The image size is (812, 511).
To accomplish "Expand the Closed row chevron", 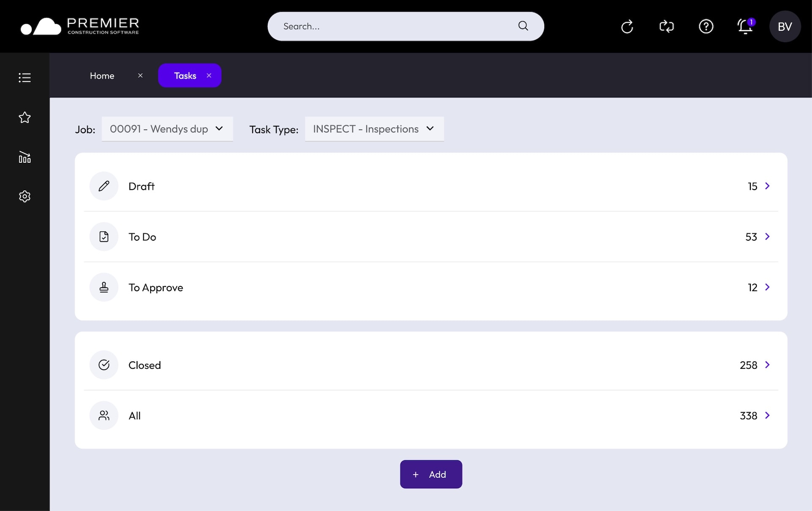I will 767,365.
